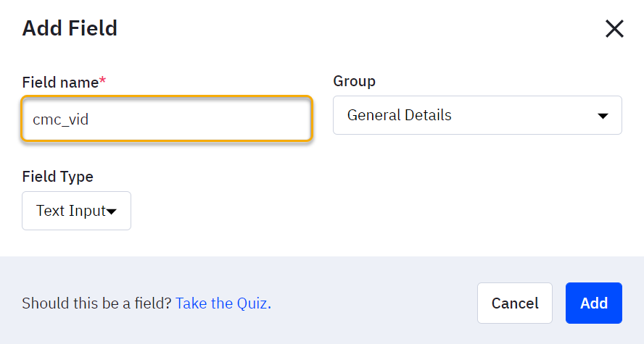Viewport: 644px width, 344px height.
Task: Click the "Should this be a field?" text
Action: pyautogui.click(x=97, y=303)
